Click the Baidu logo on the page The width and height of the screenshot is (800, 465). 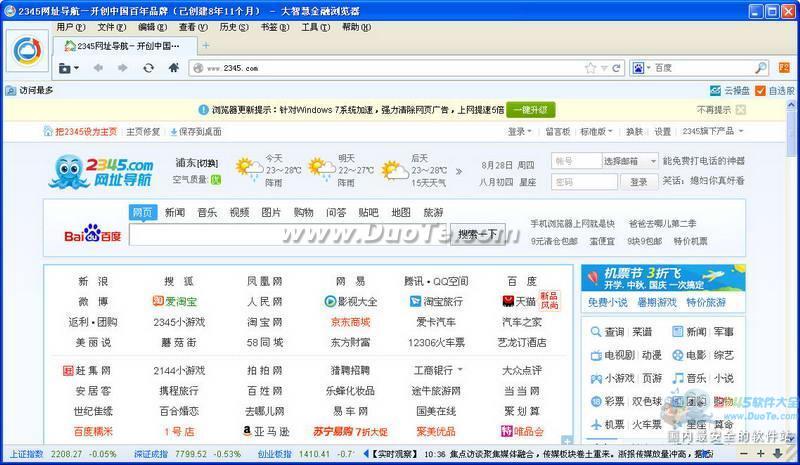click(92, 234)
